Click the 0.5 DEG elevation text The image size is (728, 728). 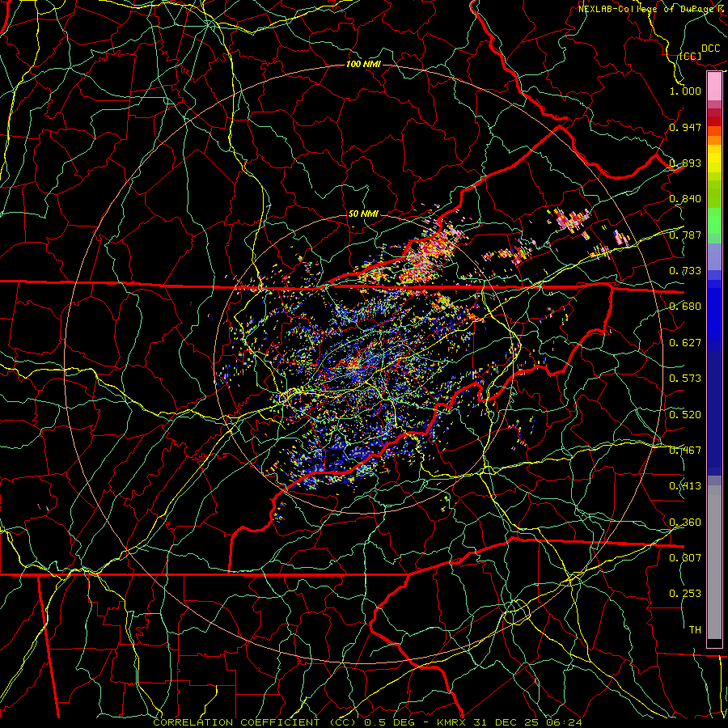coord(389,722)
